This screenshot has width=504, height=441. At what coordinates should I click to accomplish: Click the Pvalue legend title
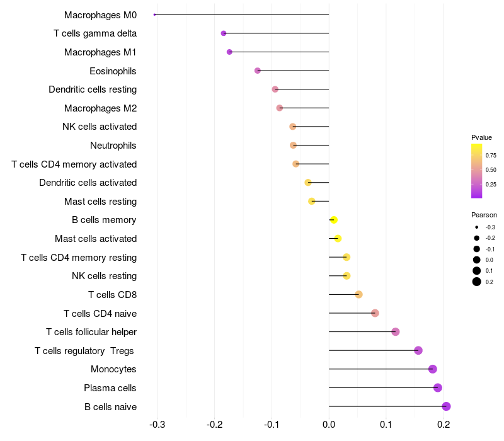click(481, 137)
